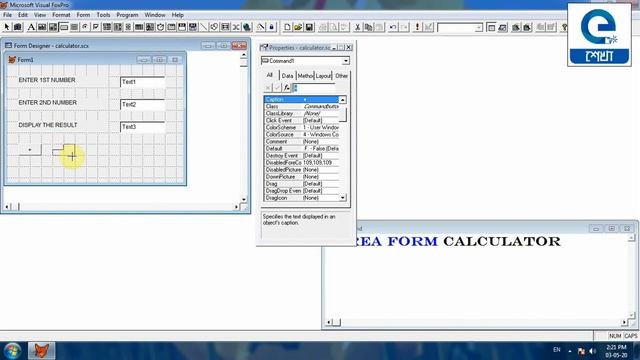Select the Command Group control tool
This screenshot has height=360, width=640.
(x=74, y=27)
